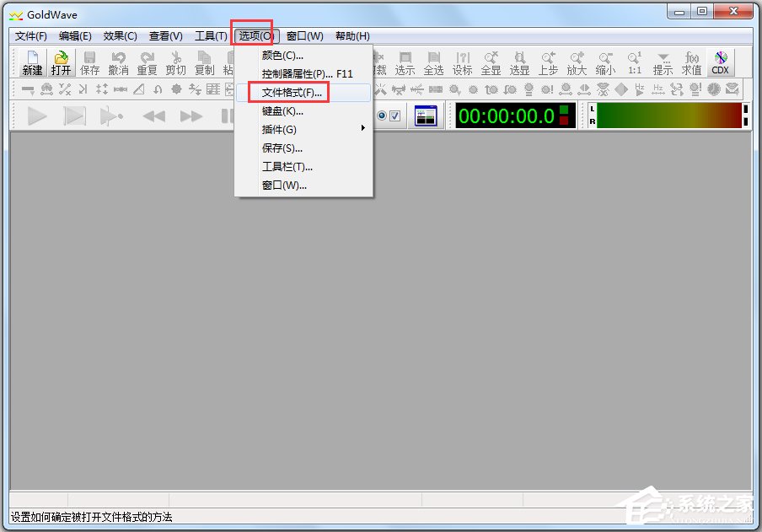Image resolution: width=762 pixels, height=532 pixels.
Task: Click the 上步 (Previous zoom) icon
Action: click(x=548, y=62)
